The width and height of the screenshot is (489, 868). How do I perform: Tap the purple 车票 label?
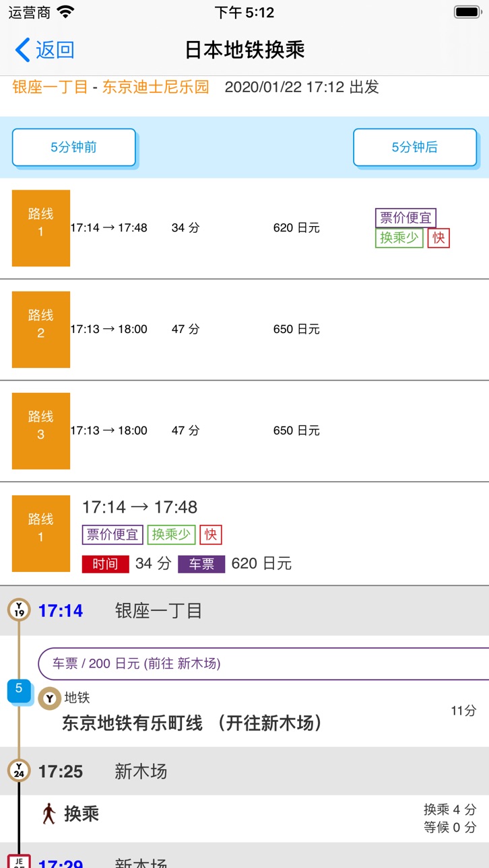click(201, 564)
